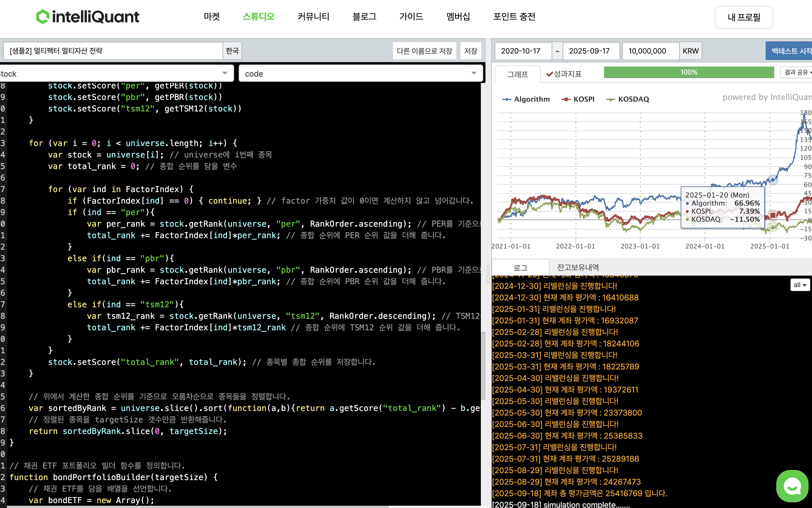The width and height of the screenshot is (812, 508).
Task: Open the log filter 'all' dropdown
Action: (800, 285)
